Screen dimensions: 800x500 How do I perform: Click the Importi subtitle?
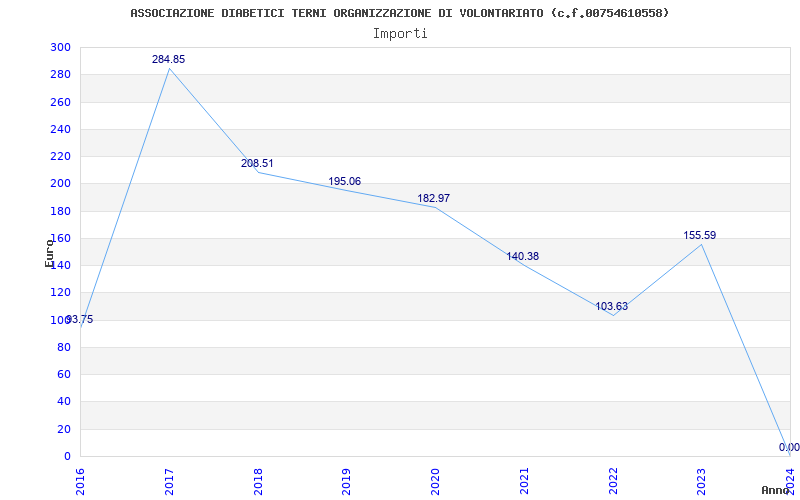click(400, 34)
